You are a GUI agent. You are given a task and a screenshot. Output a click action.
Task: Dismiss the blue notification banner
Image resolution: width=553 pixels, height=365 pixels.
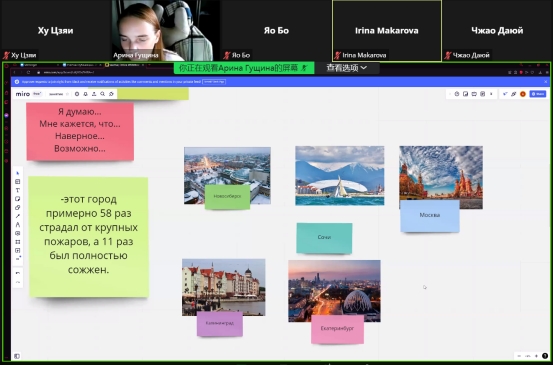[546, 82]
